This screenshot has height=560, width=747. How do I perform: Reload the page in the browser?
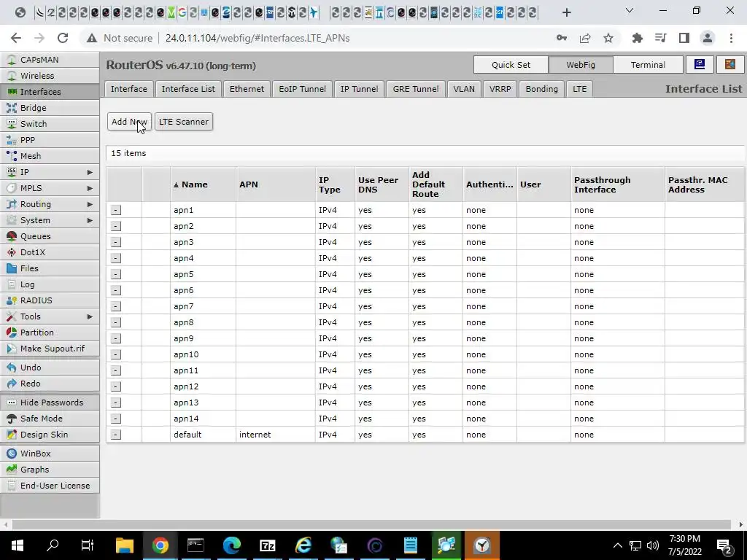point(63,38)
